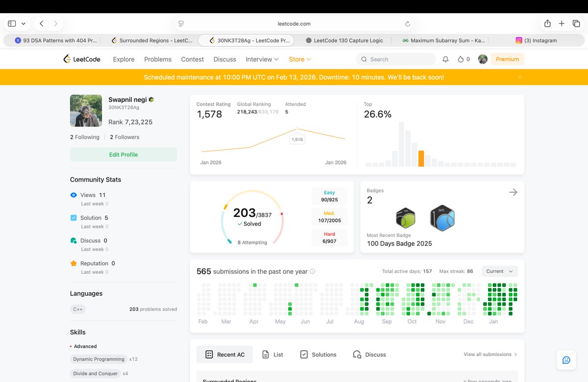This screenshot has height=382, width=588.
Task: Click the Reputation star icon
Action: click(x=73, y=263)
